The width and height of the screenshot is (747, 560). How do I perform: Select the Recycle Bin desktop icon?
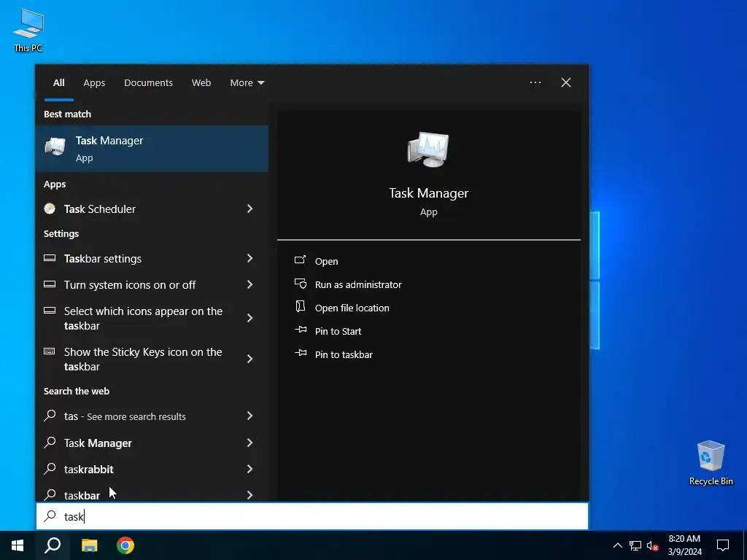711,463
